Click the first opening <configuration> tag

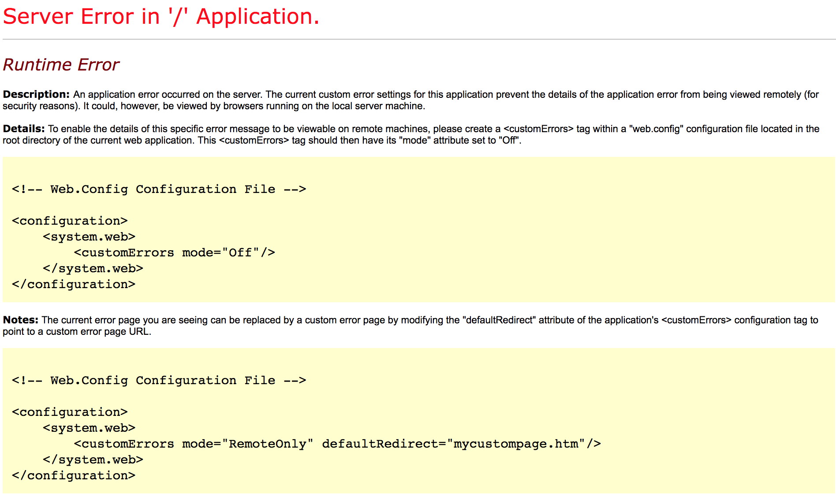pyautogui.click(x=70, y=221)
